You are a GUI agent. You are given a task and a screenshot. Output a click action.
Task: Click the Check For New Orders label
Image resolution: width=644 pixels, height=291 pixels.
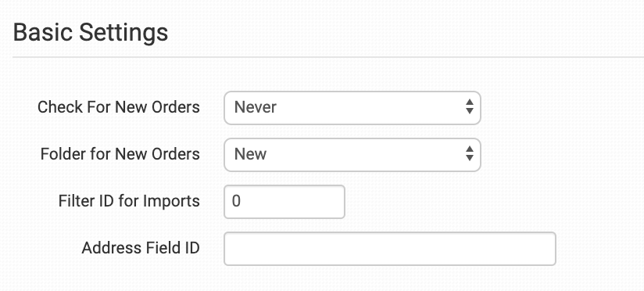click(x=119, y=107)
